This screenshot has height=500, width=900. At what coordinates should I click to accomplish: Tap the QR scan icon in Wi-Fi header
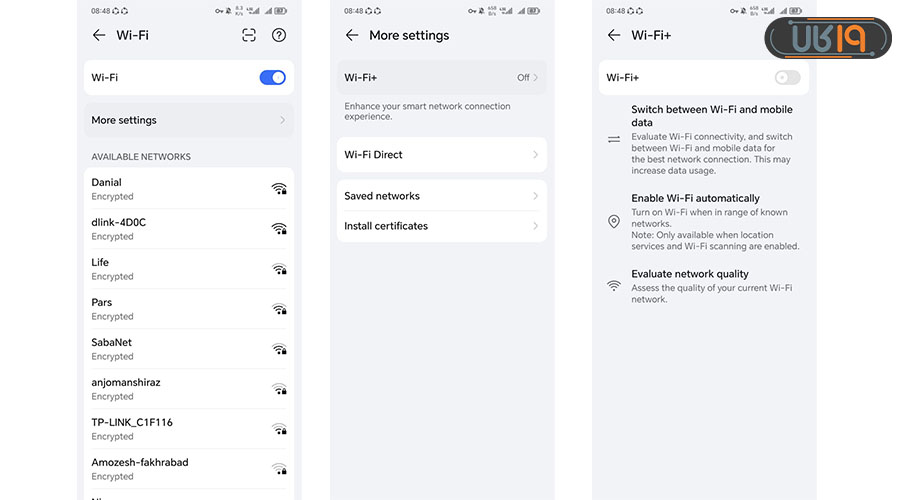point(249,35)
